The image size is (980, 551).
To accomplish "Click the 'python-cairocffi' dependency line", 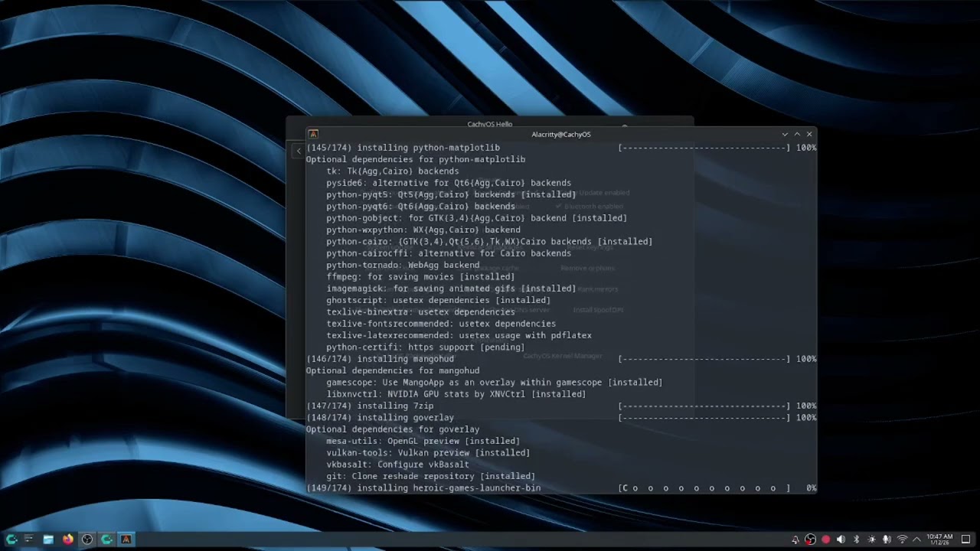I will pyautogui.click(x=449, y=253).
